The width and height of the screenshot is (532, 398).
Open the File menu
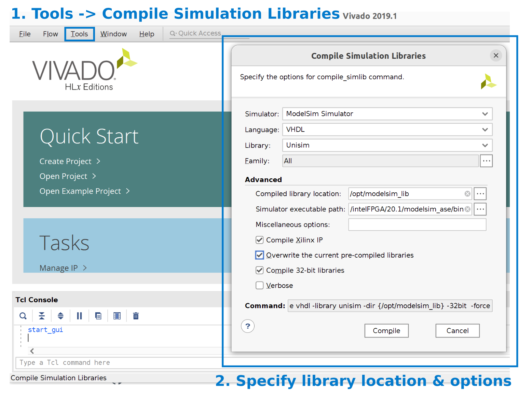(x=25, y=34)
